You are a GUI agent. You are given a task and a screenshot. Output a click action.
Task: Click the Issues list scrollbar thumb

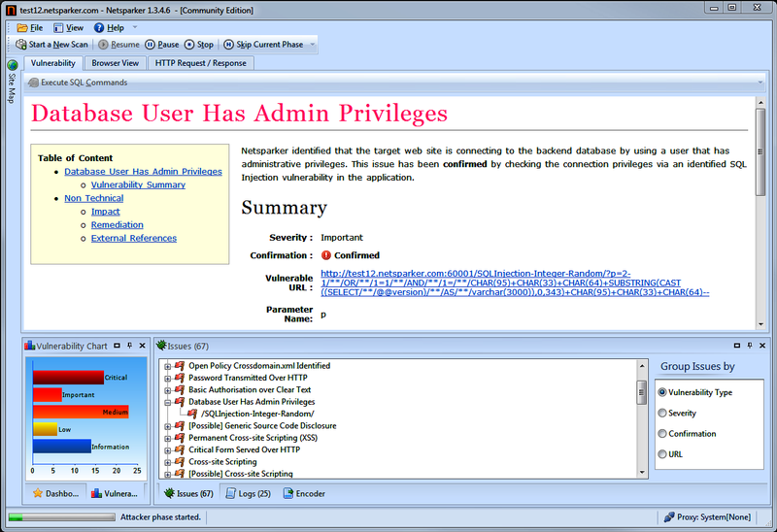tap(642, 393)
